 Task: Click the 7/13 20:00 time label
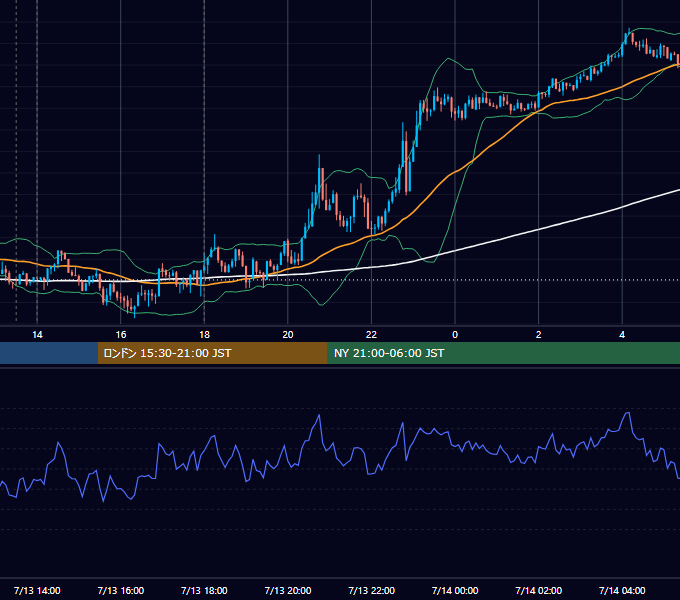tap(288, 590)
